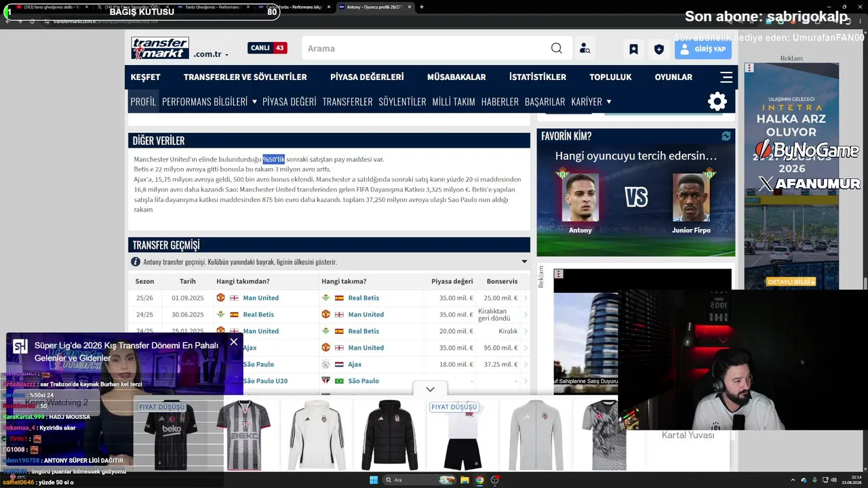Open the detailed person search icon
868x488 pixels.
click(x=585, y=49)
